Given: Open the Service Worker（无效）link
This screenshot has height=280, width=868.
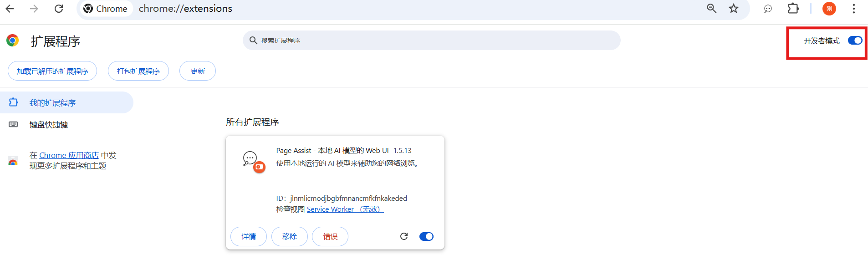Looking at the screenshot, I should [x=345, y=209].
